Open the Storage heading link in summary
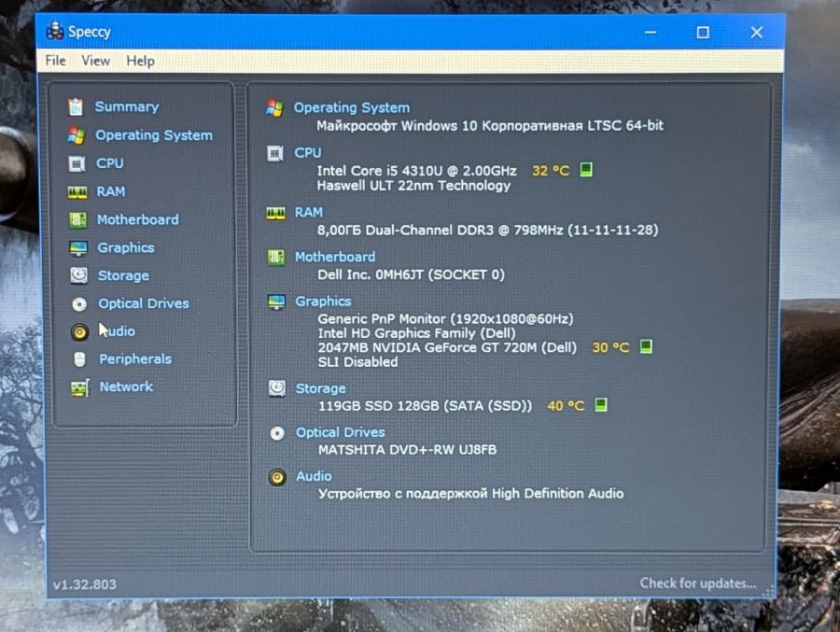 coord(321,388)
